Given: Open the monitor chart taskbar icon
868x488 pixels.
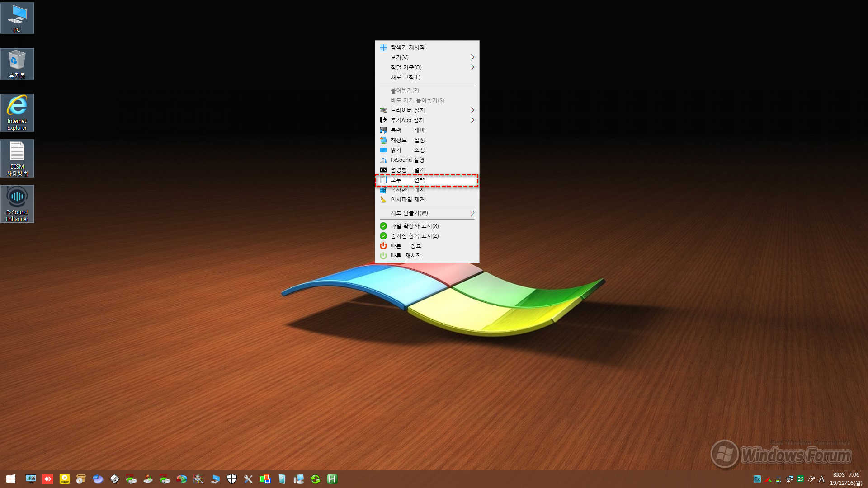Looking at the screenshot, I should pos(31,479).
